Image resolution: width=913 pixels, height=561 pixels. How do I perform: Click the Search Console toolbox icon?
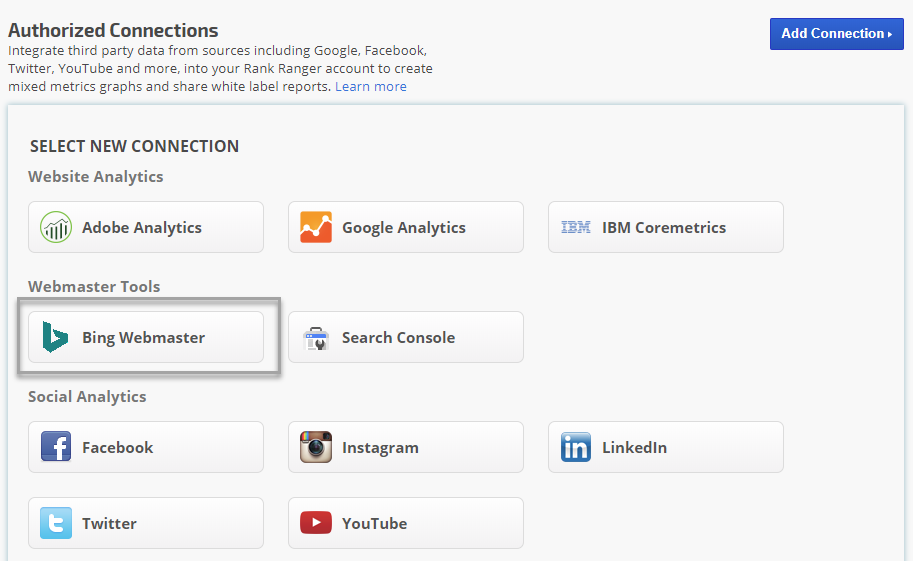tap(316, 337)
